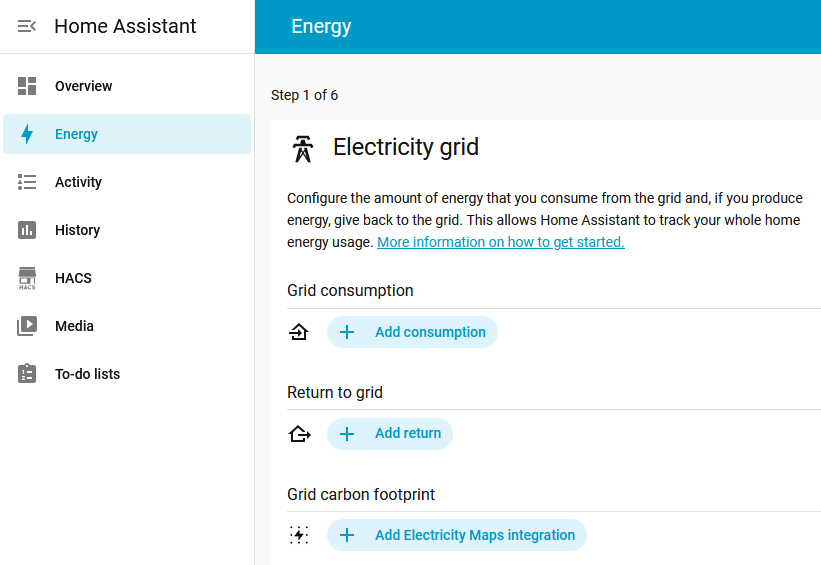The height and width of the screenshot is (565, 821).
Task: Click the History chart icon
Action: tap(27, 230)
